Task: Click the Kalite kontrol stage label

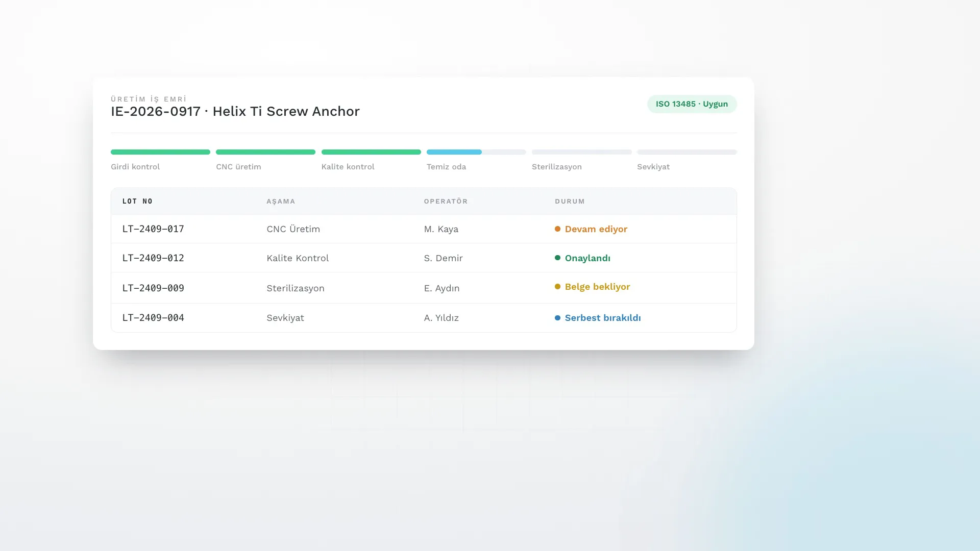Action: (x=348, y=167)
